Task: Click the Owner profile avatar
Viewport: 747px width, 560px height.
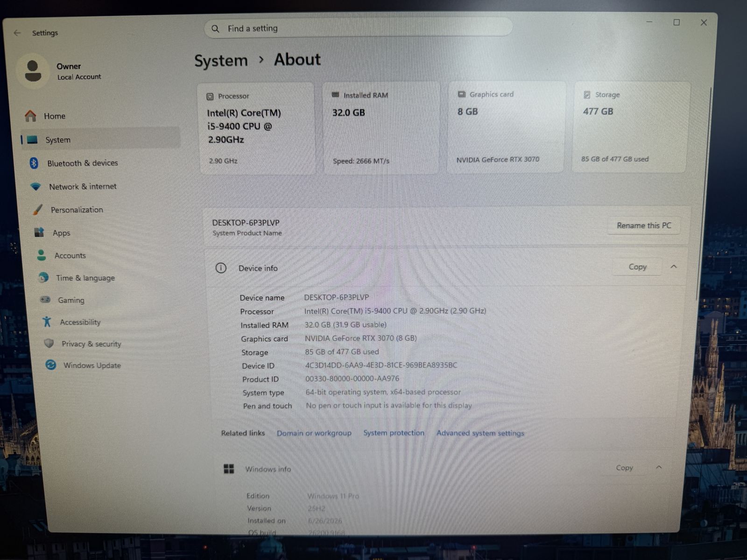Action: pyautogui.click(x=33, y=71)
